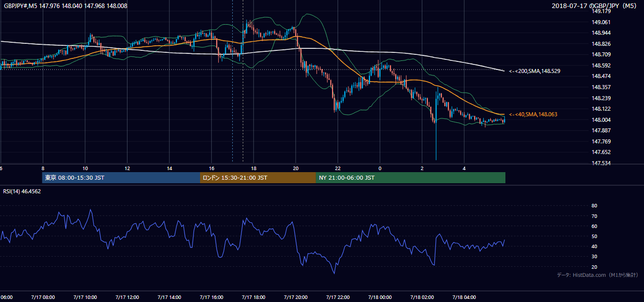The height and width of the screenshot is (302, 644).
Task: Click hour tick 0 under the price chart
Action: click(380, 169)
